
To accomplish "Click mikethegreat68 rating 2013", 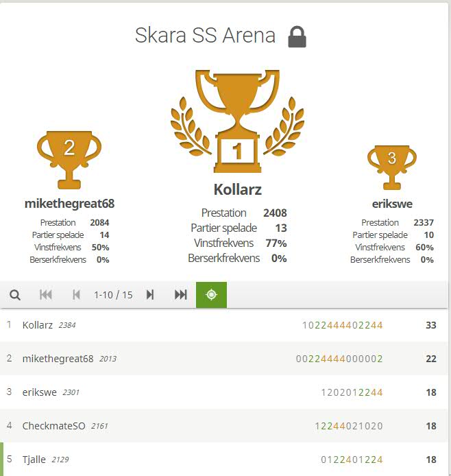I will point(108,359).
